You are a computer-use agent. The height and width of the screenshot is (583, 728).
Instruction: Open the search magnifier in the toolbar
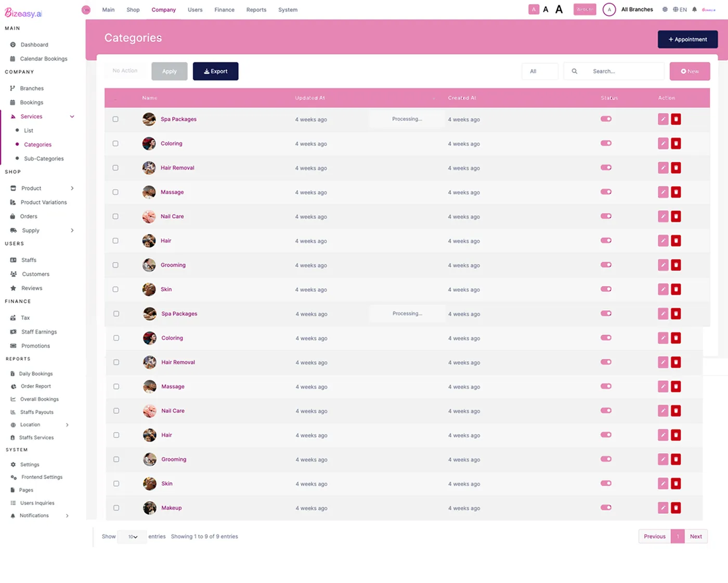574,71
